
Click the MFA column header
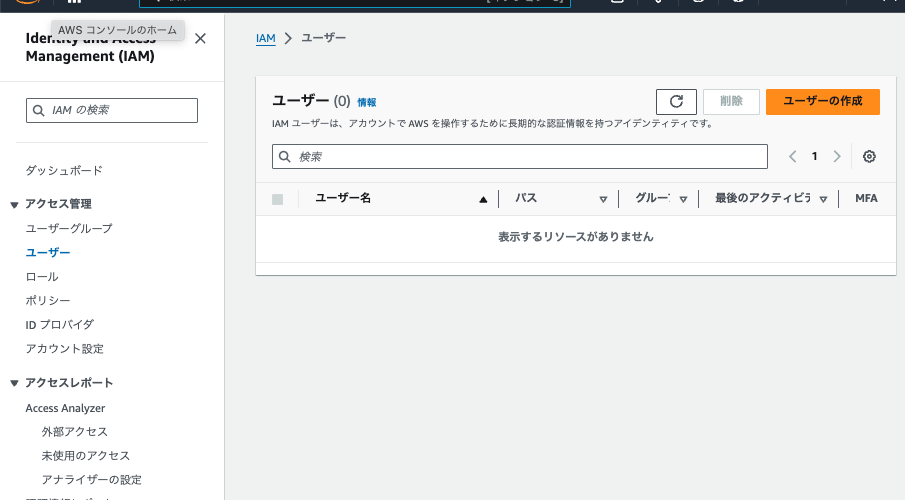(x=866, y=198)
